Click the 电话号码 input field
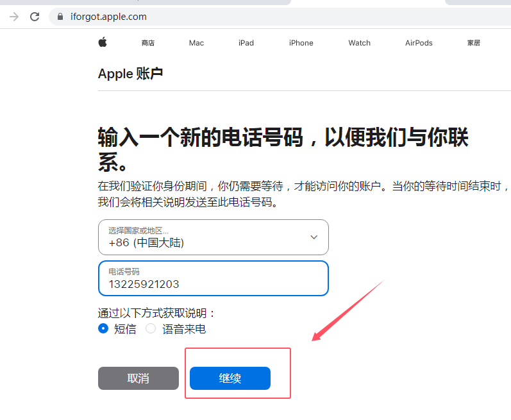The width and height of the screenshot is (511, 420). [x=213, y=278]
